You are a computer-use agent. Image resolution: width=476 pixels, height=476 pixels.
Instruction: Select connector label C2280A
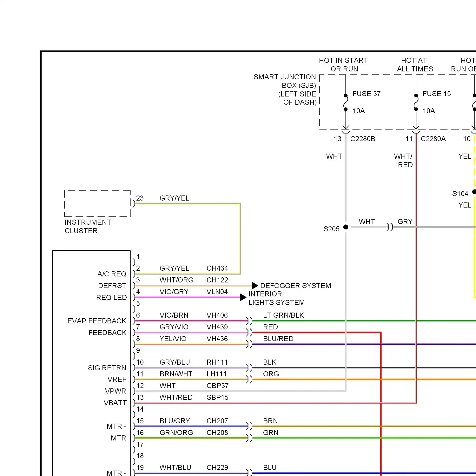click(433, 139)
